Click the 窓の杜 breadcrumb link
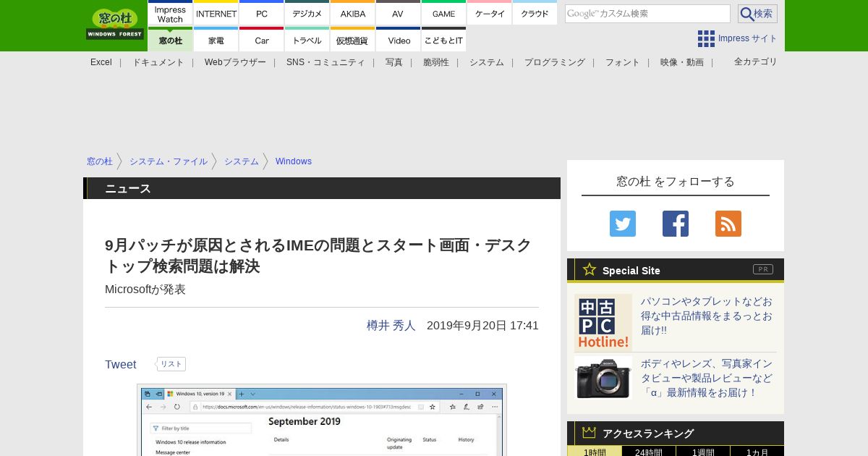The width and height of the screenshot is (868, 456). [100, 161]
